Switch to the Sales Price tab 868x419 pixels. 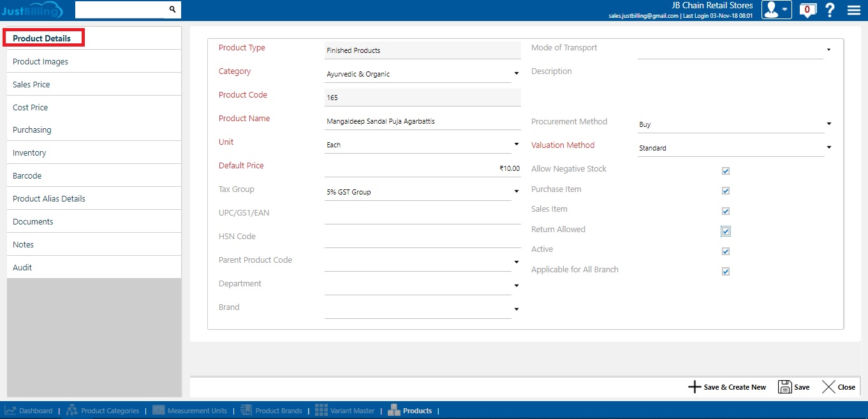94,85
